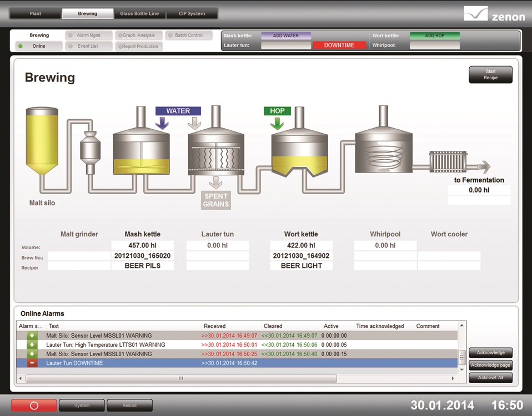Select the Alarm Mgmt. option
This screenshot has height=416, width=532.
tap(88, 35)
